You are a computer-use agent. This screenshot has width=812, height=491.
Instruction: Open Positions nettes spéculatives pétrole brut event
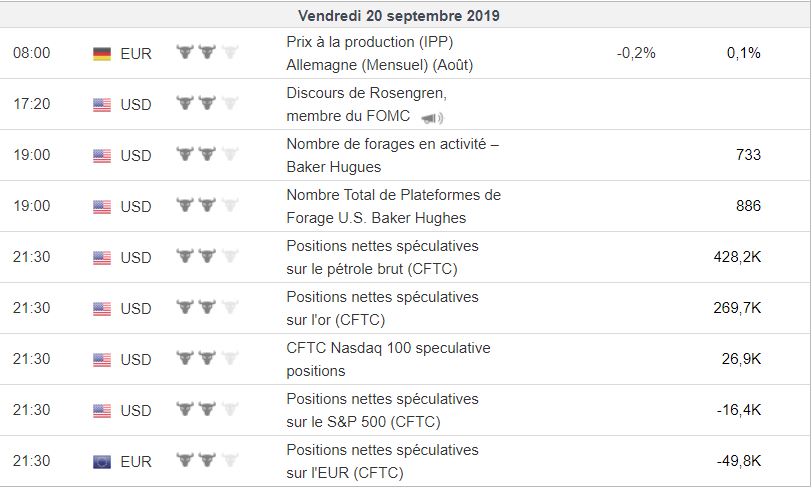tap(382, 257)
